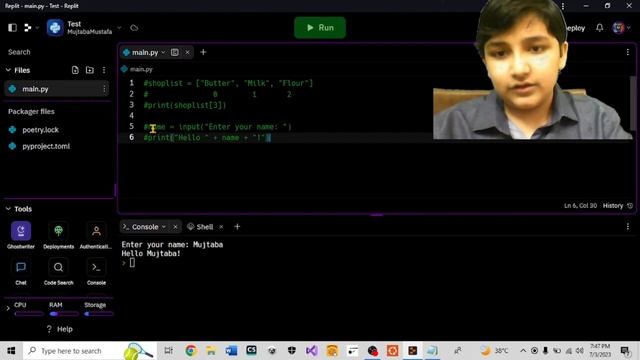The height and width of the screenshot is (360, 640).
Task: Create a new file icon
Action: 75,70
